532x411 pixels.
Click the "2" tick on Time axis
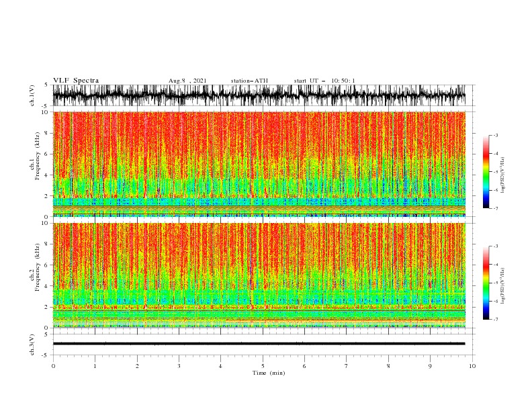(137, 366)
